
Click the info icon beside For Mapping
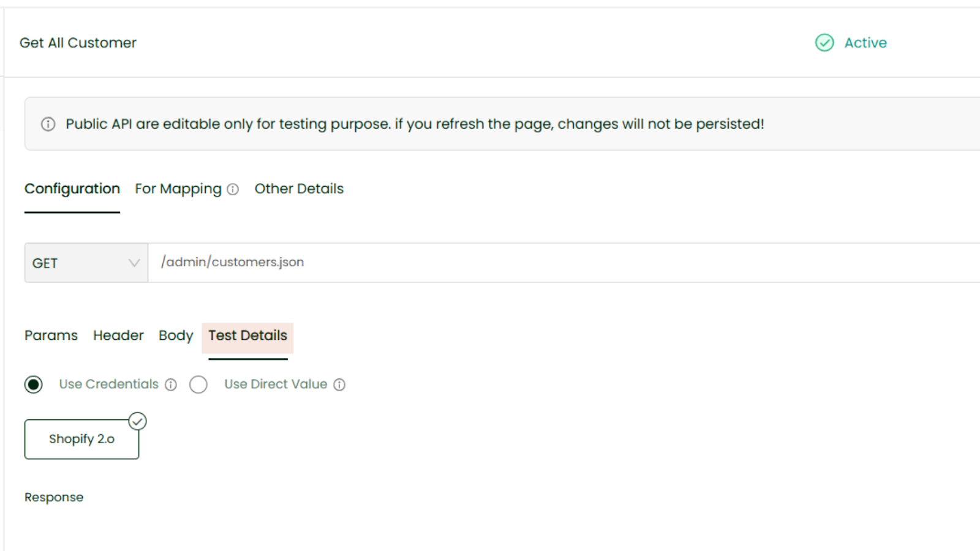233,189
